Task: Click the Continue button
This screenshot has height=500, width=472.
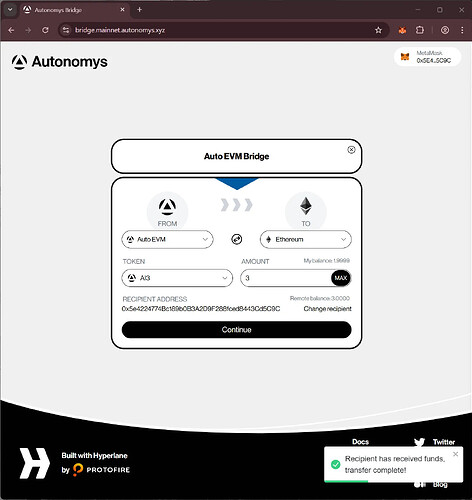Action: tap(236, 330)
